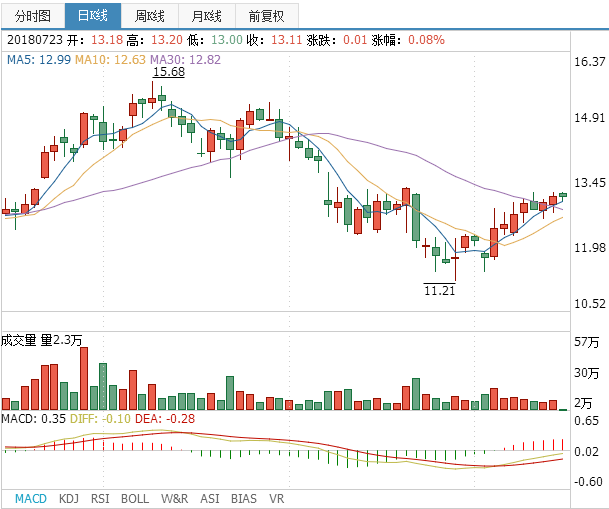Open the 周K线 tab
The height and width of the screenshot is (509, 609).
click(x=150, y=16)
